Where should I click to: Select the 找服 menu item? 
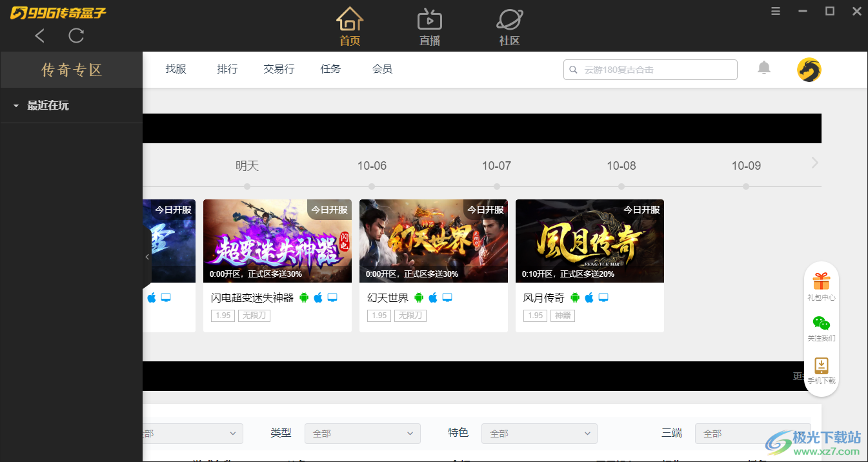point(176,69)
